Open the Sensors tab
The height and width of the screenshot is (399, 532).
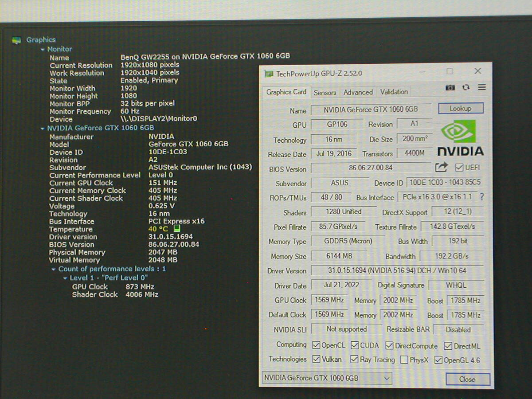pos(325,93)
